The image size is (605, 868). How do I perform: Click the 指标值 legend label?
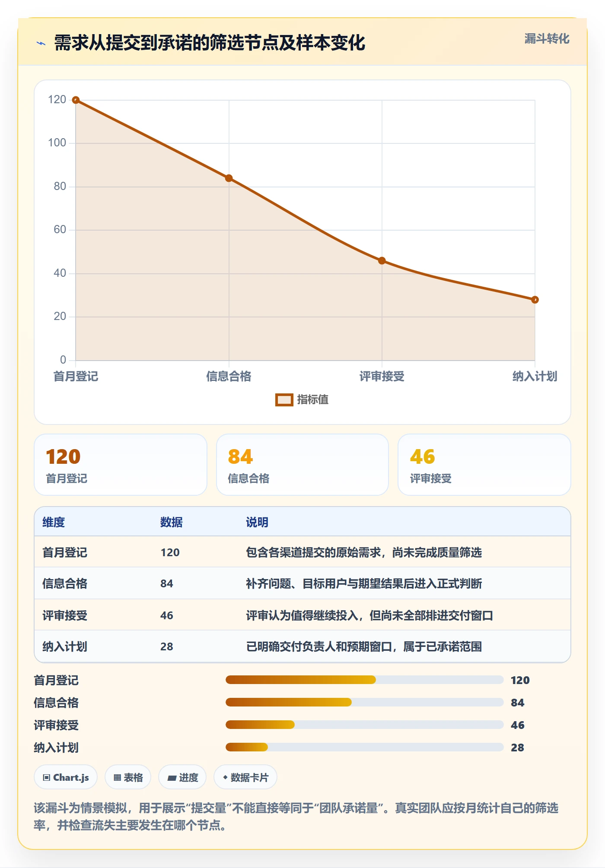[313, 400]
